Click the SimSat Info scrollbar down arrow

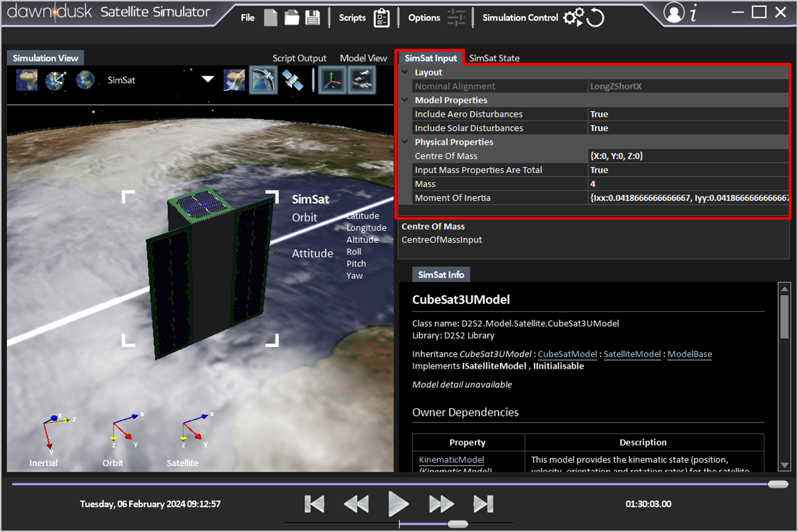click(x=784, y=465)
